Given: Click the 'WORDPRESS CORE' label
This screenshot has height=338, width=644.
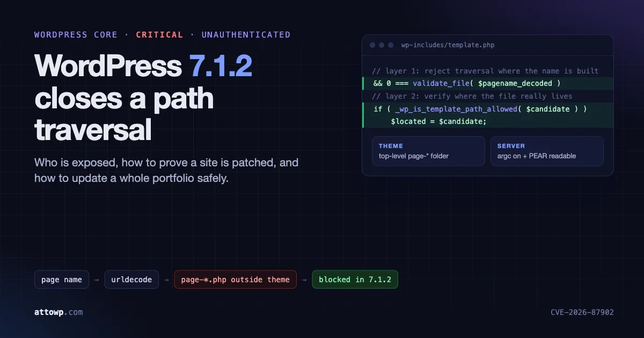Looking at the screenshot, I should (76, 35).
